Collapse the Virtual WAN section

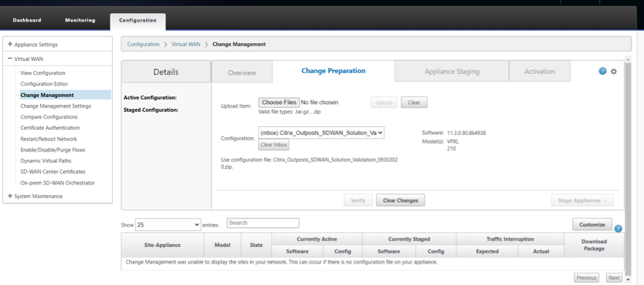[10, 59]
